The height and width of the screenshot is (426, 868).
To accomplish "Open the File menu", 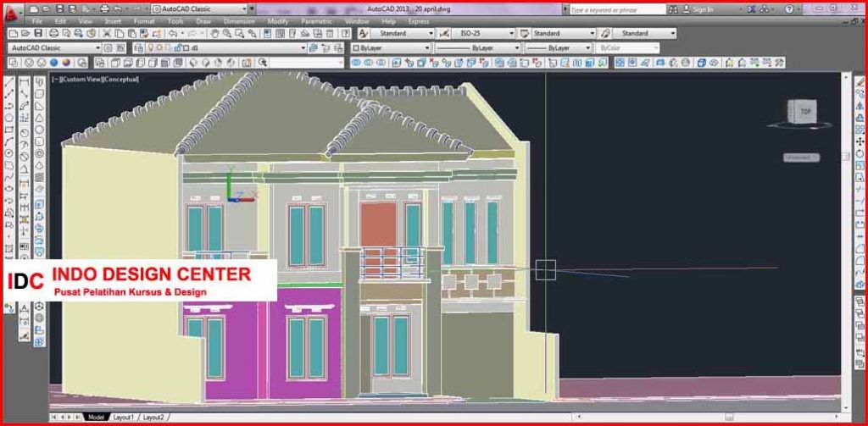I will tap(37, 21).
